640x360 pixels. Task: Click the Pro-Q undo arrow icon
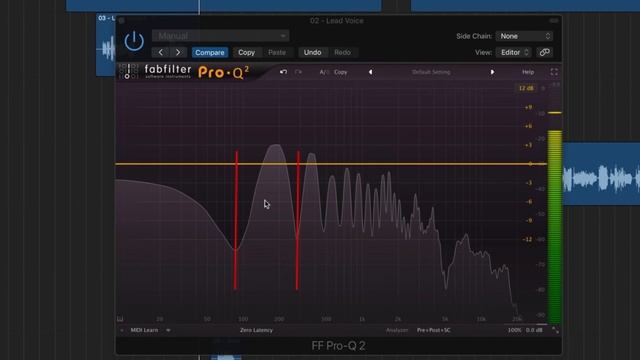pyautogui.click(x=283, y=72)
